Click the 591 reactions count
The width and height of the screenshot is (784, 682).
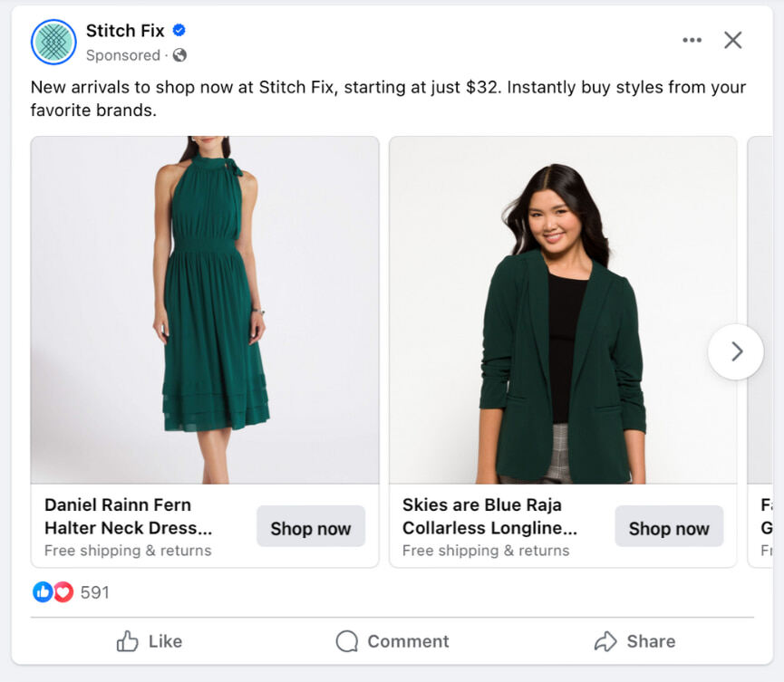click(94, 592)
